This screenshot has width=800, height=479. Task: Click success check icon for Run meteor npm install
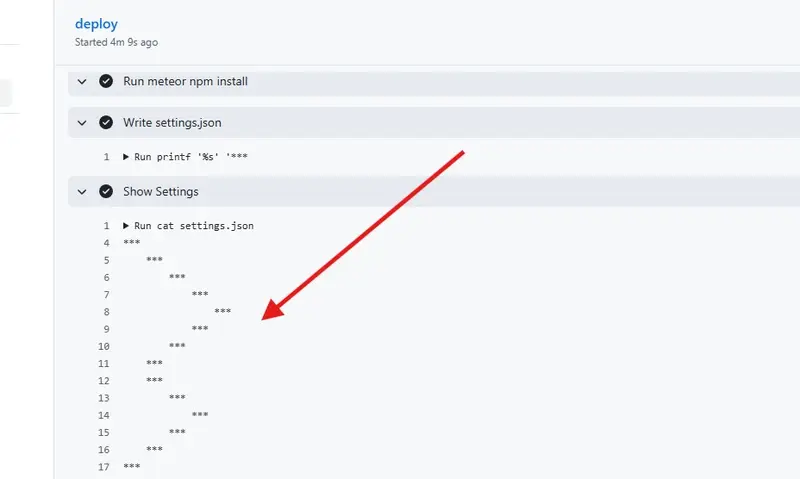point(106,81)
